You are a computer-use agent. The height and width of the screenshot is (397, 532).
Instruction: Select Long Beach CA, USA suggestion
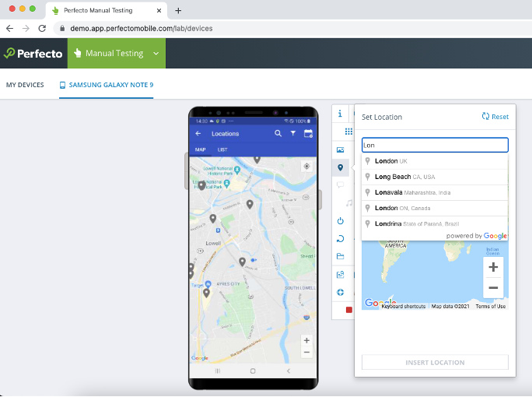click(x=435, y=177)
